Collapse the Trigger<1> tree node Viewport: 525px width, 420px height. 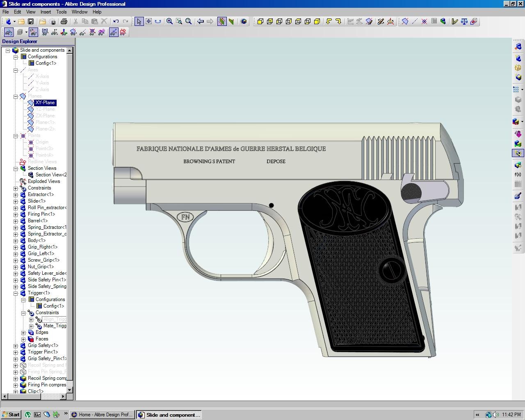coord(16,293)
